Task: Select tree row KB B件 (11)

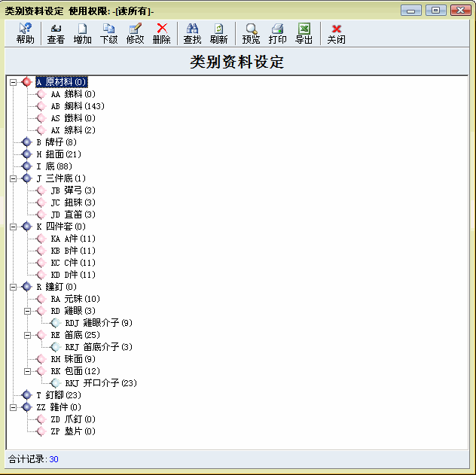Action: pyautogui.click(x=73, y=251)
